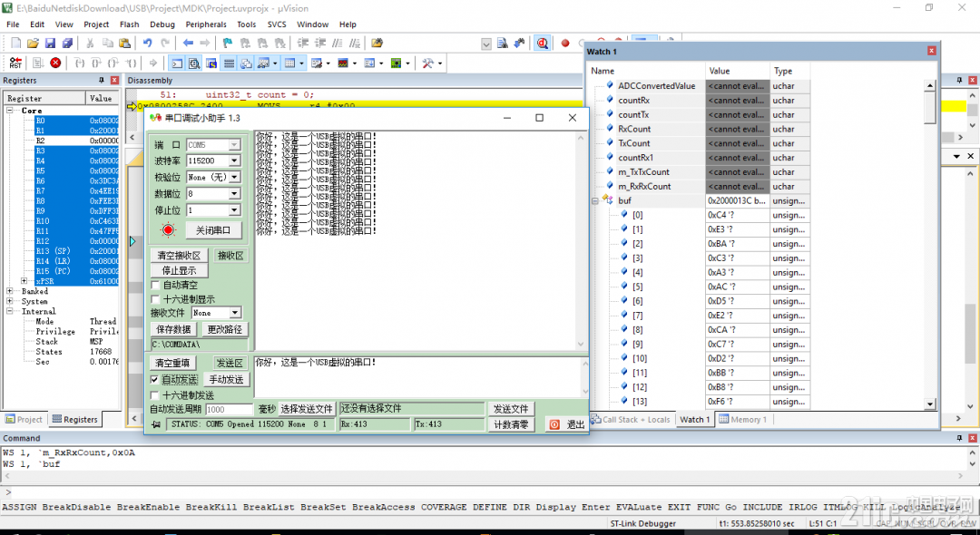
Task: Open the 接收文件 None dropdown
Action: point(235,313)
